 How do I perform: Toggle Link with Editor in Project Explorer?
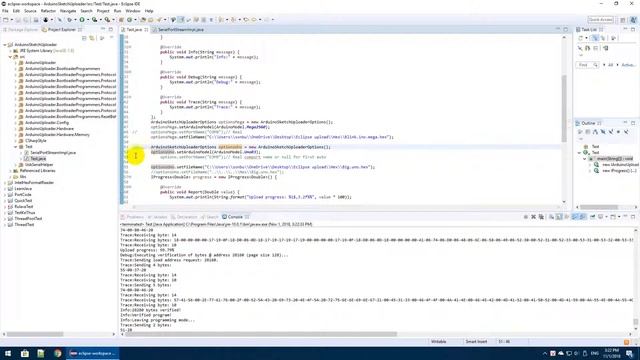[92, 38]
